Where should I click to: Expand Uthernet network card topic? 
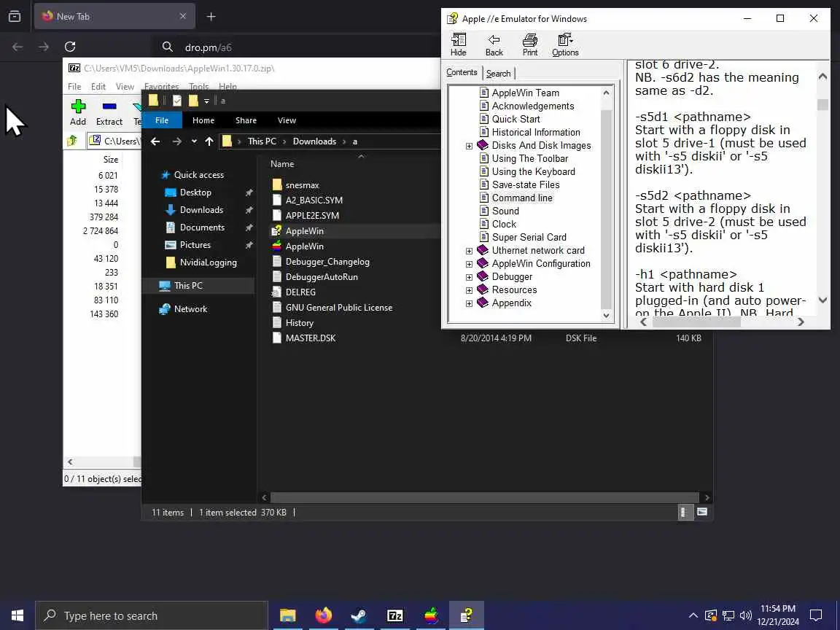point(470,252)
